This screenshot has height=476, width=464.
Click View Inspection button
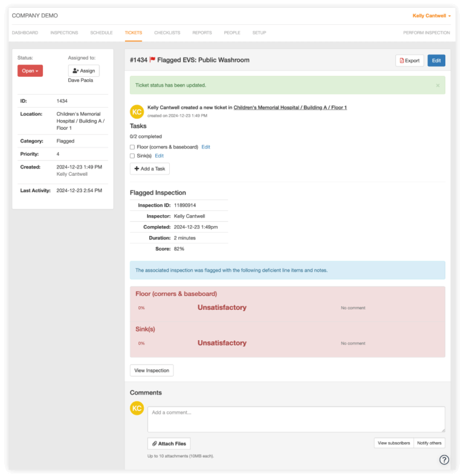point(152,370)
